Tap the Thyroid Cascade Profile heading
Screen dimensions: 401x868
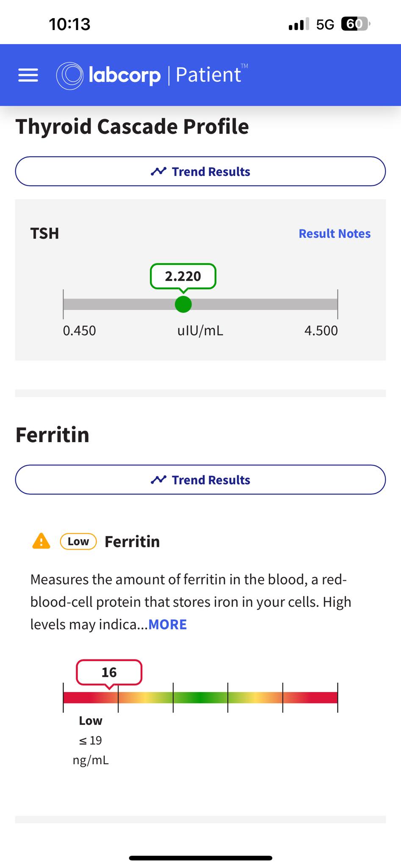(132, 126)
